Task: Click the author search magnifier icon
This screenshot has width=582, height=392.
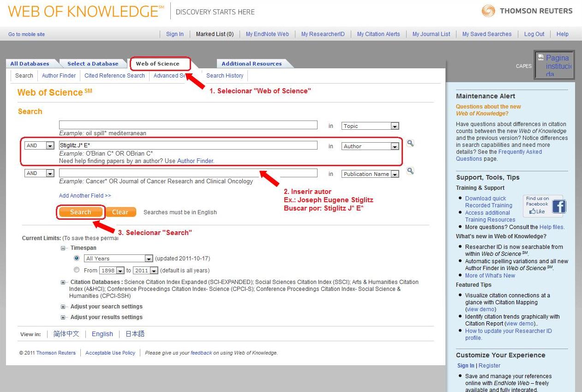Action: [x=410, y=143]
